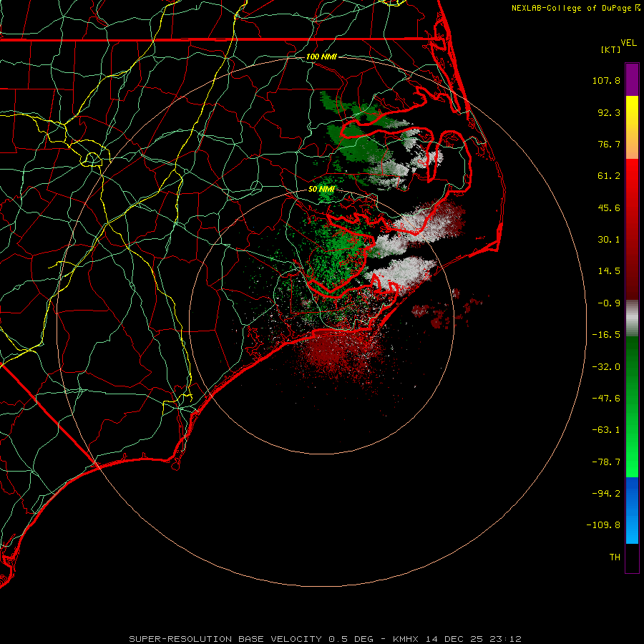Viewport: 644px width, 644px height.
Task: Pick the gray-white segment near zero velocity
Action: point(632,318)
